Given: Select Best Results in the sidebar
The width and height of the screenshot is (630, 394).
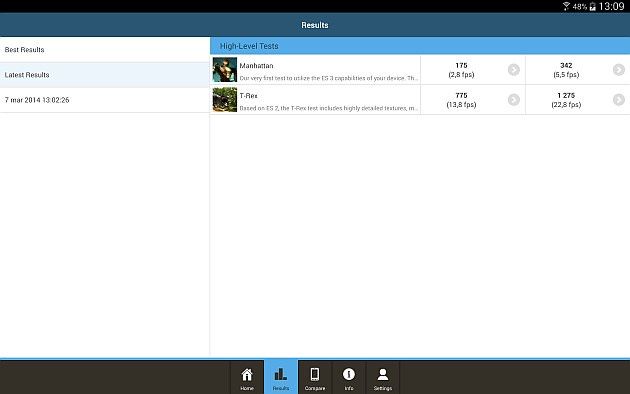Looking at the screenshot, I should pos(104,49).
